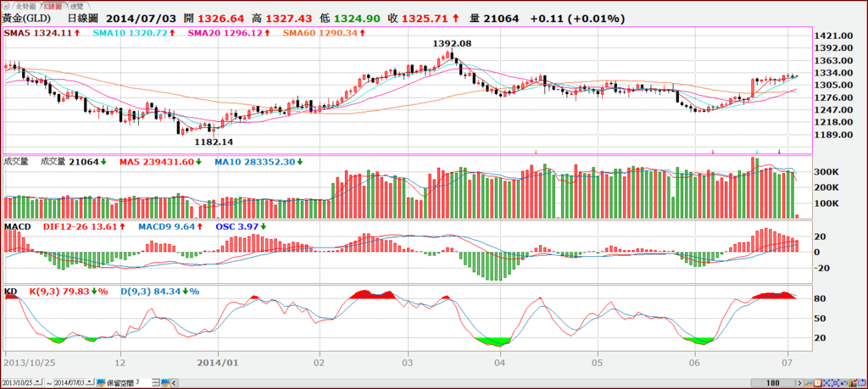This screenshot has height=389, width=868.
Task: Select the K線圖 tab
Action: coord(53,5)
